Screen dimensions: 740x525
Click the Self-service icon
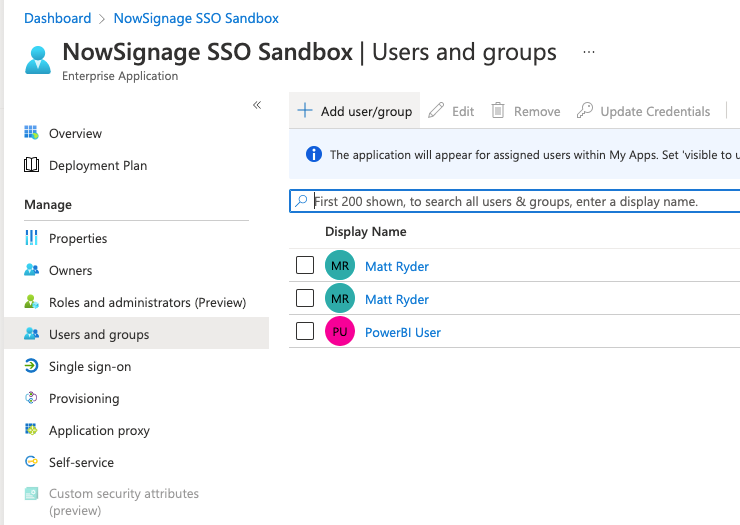pos(31,462)
